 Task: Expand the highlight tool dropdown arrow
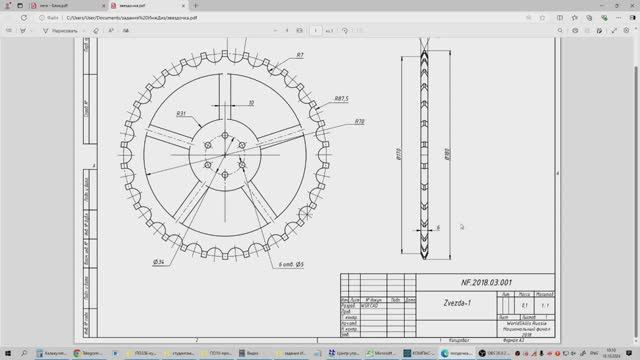pos(31,31)
